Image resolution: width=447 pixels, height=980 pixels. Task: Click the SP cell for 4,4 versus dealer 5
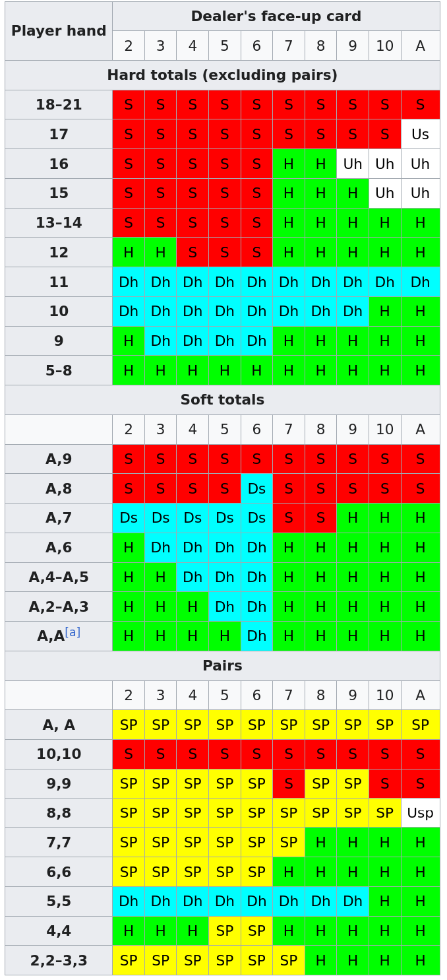225,931
